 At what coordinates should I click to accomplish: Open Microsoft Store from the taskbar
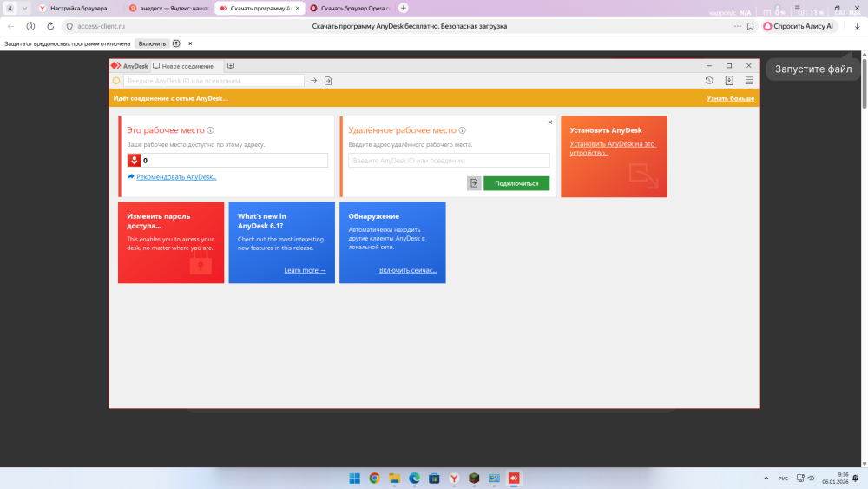(435, 479)
